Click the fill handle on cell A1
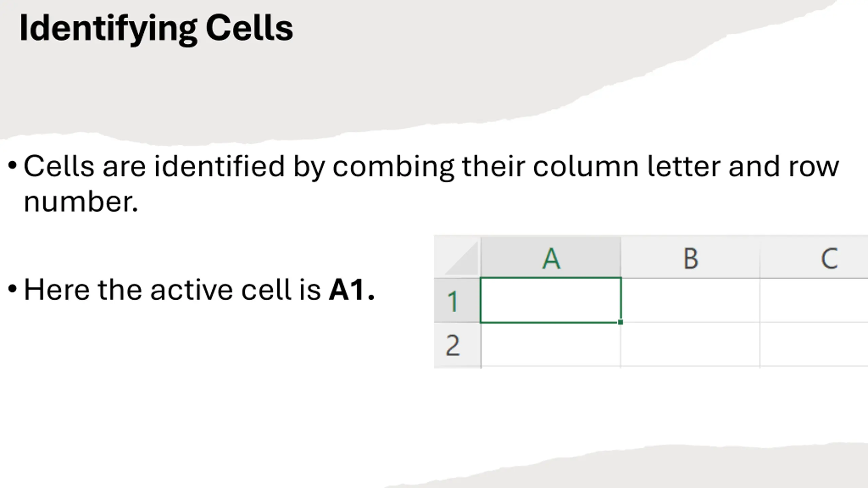This screenshot has width=868, height=488. 620,322
